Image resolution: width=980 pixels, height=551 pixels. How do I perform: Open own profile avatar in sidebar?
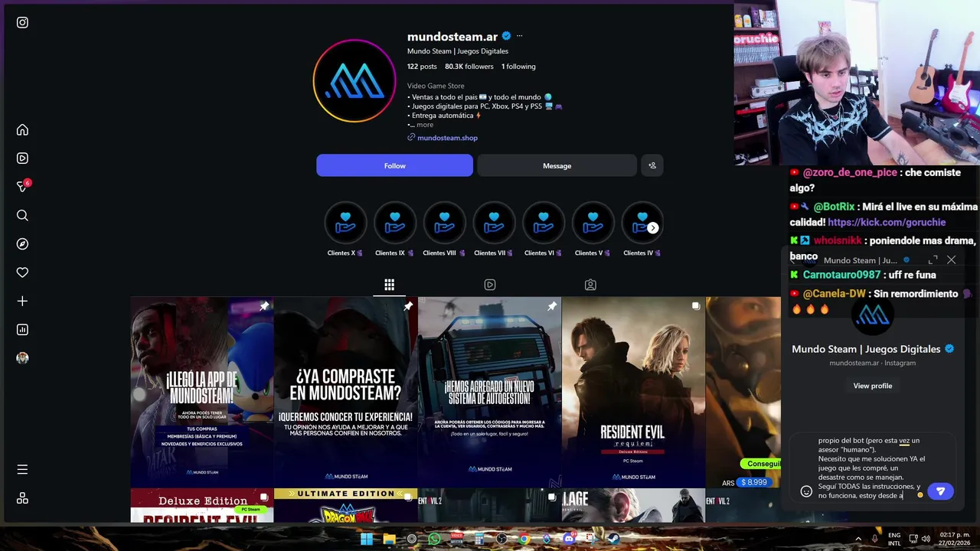pos(22,358)
